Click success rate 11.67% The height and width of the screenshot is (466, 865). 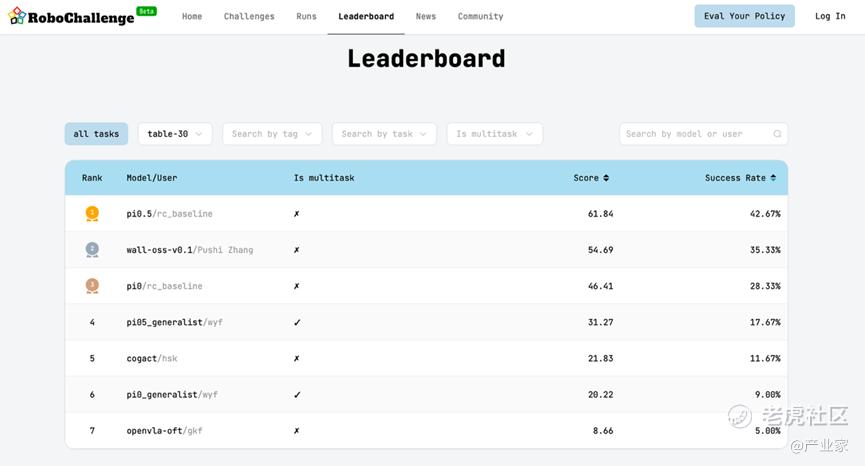(765, 358)
